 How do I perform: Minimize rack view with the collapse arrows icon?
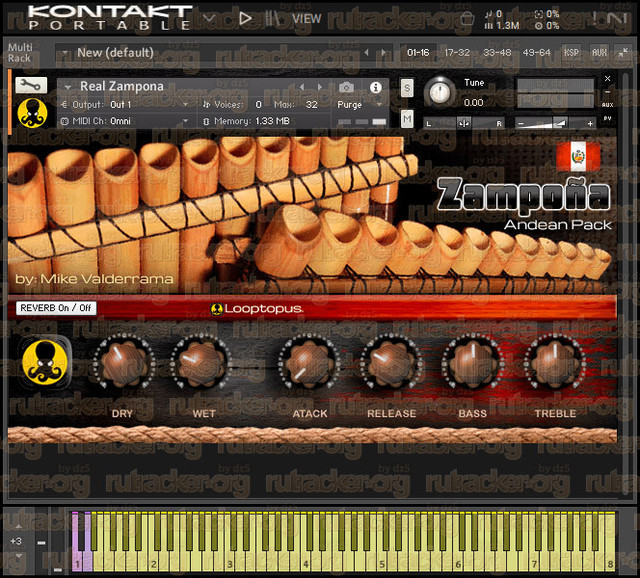[623, 53]
